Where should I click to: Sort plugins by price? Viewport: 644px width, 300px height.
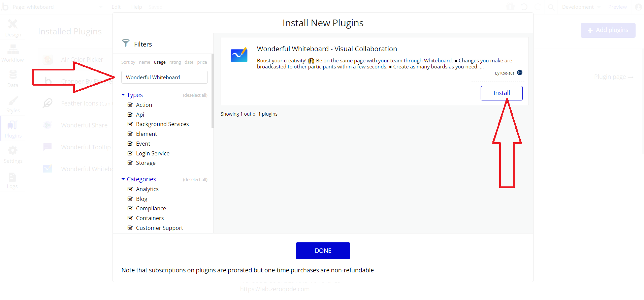pos(202,62)
